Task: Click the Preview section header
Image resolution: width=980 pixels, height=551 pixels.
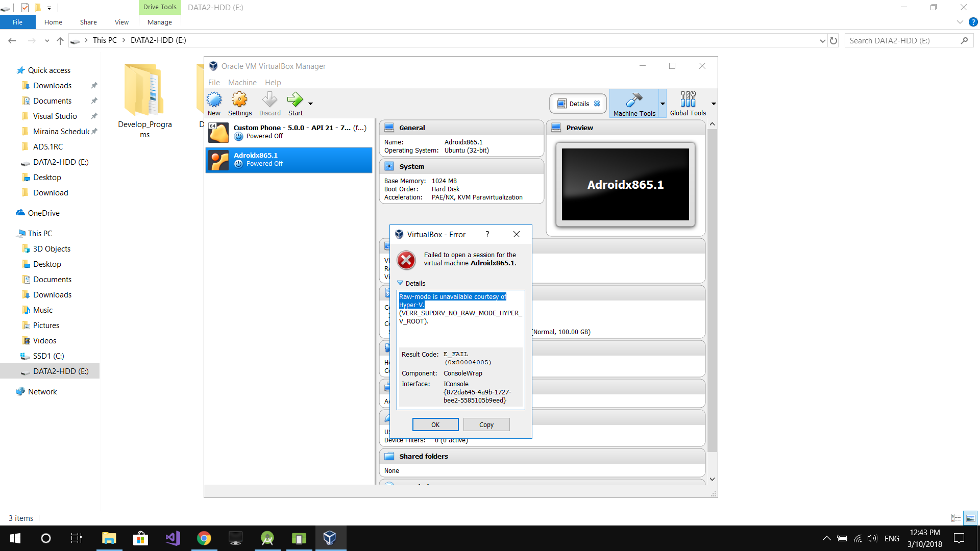Action: tap(625, 128)
